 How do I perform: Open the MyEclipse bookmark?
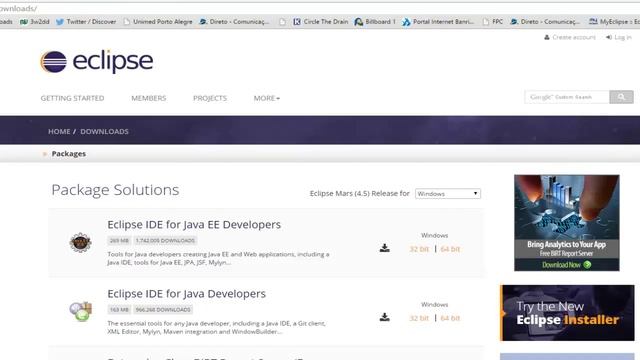[614, 22]
